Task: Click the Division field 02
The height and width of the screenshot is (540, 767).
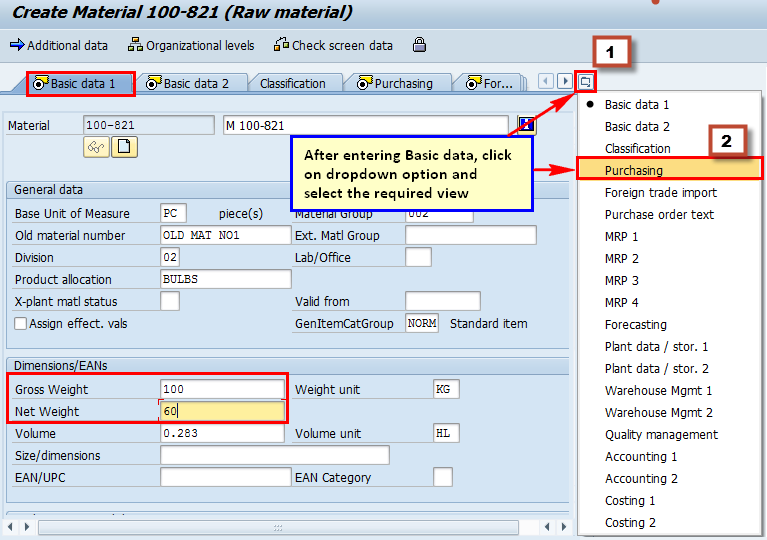Action: [x=170, y=257]
